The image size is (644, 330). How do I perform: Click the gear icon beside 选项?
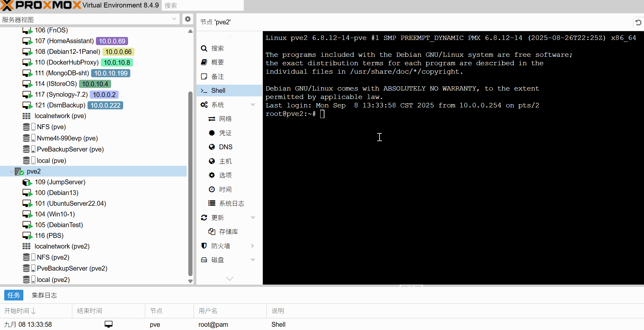tap(212, 175)
